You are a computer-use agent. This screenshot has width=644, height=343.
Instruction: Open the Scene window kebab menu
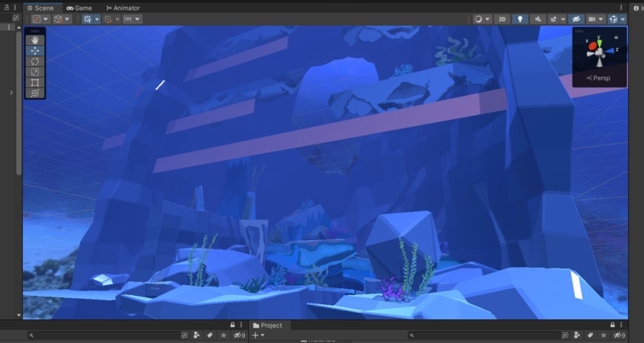(x=621, y=7)
